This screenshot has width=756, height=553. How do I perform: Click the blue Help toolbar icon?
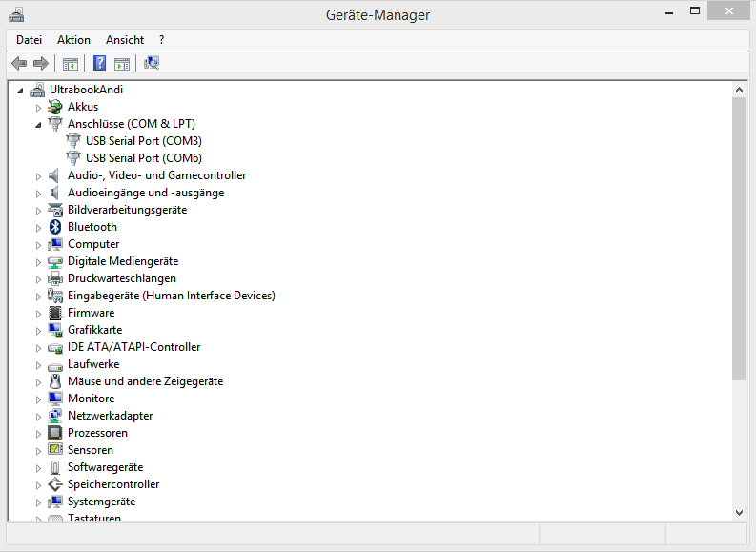coord(99,64)
